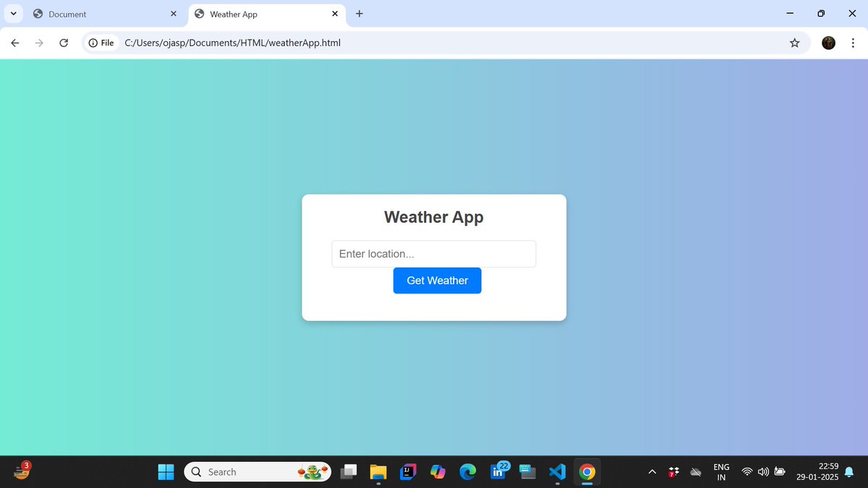
Task: Click the address bar URL
Action: click(x=232, y=43)
